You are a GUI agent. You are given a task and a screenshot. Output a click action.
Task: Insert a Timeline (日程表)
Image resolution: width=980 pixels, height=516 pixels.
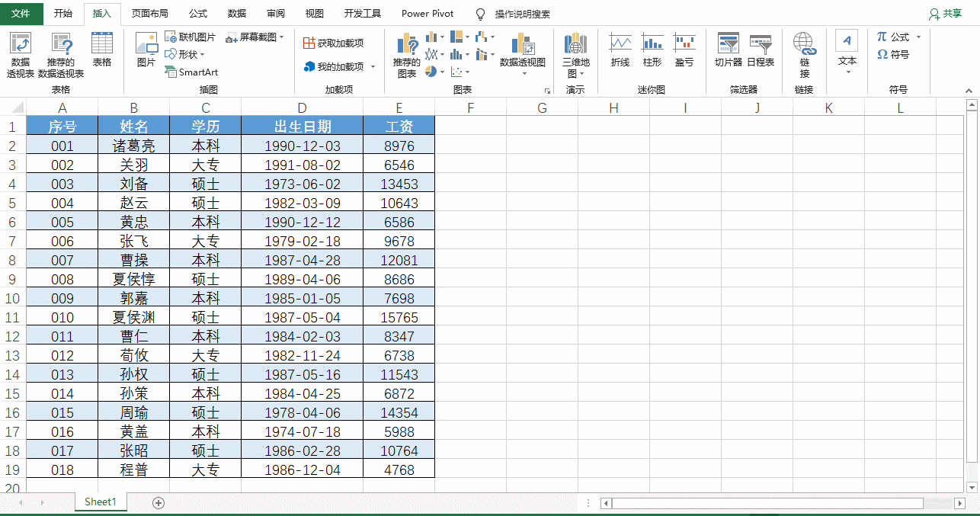761,50
